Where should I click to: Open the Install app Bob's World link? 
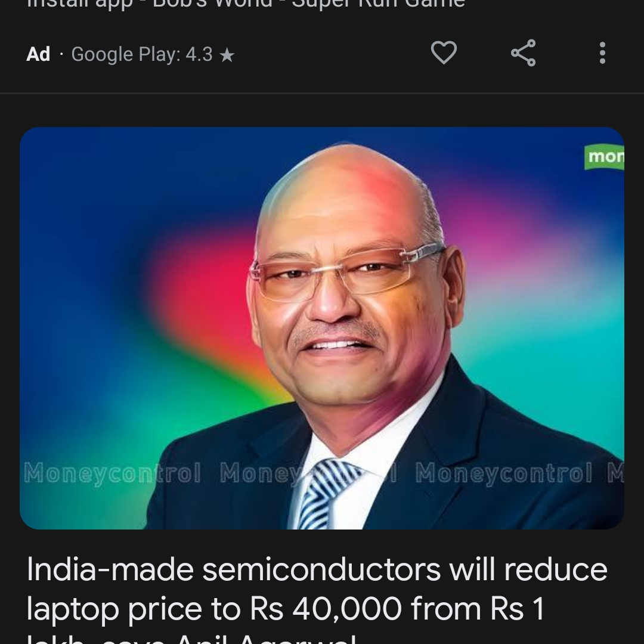click(x=246, y=4)
